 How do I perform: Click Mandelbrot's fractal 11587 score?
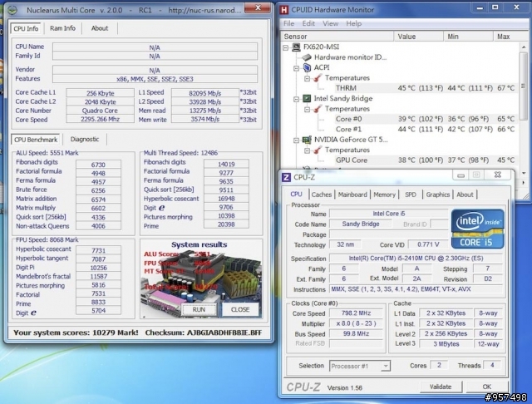pyautogui.click(x=98, y=277)
